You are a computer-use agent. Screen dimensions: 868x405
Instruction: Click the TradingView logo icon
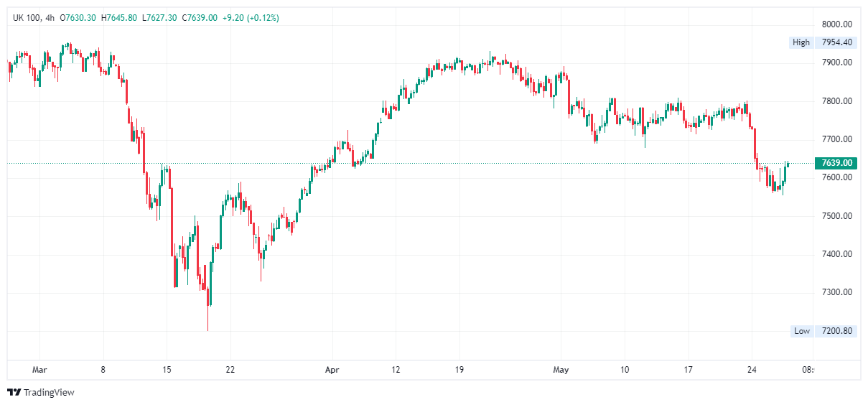pos(14,392)
